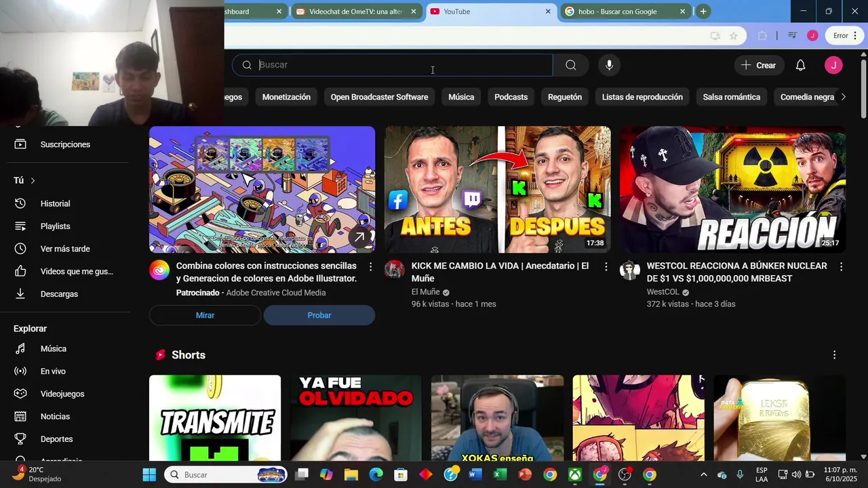Screen dimensions: 868x488
Task: Click the Probar button on the ad
Action: coord(319,315)
